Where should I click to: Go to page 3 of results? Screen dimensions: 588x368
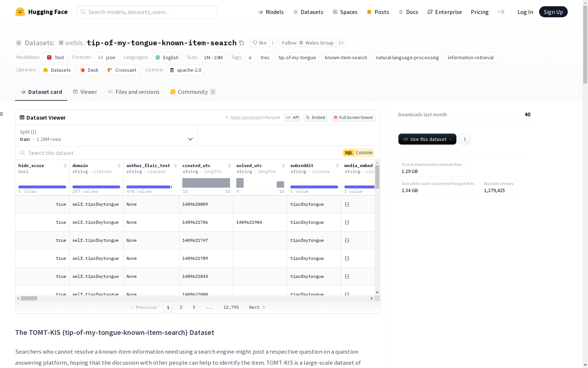pyautogui.click(x=194, y=307)
